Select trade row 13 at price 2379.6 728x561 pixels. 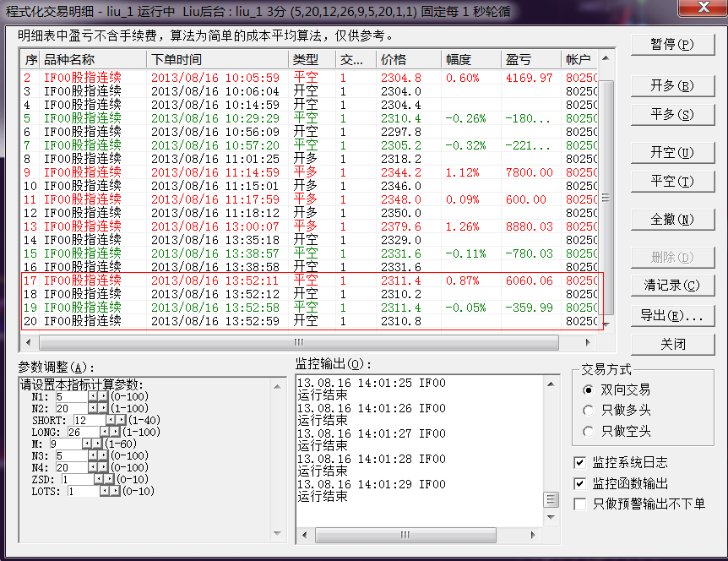click(310, 226)
